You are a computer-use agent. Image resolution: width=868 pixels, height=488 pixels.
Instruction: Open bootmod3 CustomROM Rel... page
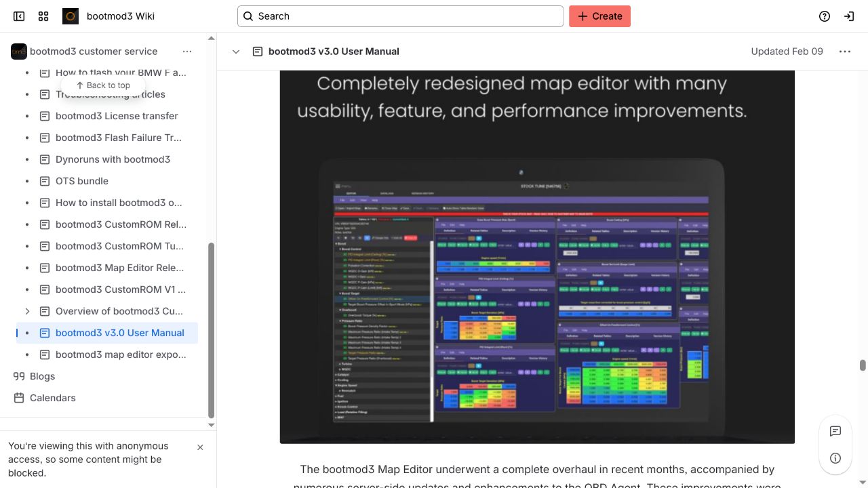coord(121,224)
